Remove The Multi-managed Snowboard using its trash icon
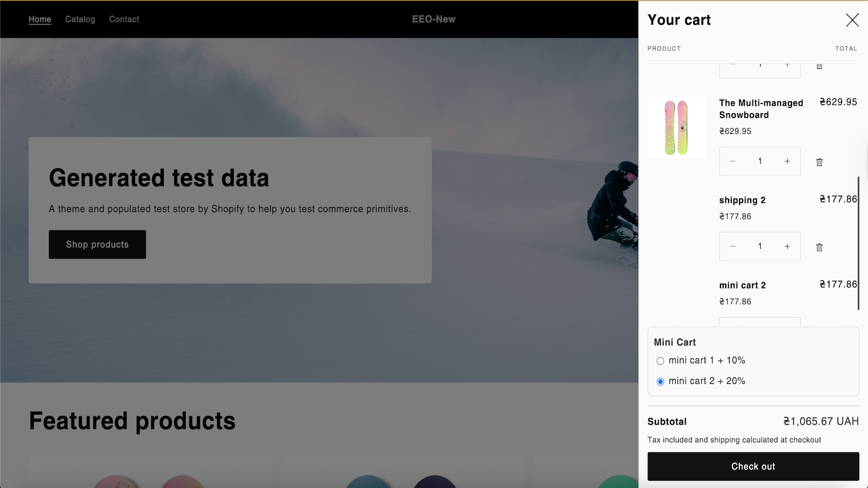The height and width of the screenshot is (488, 868). [x=820, y=162]
